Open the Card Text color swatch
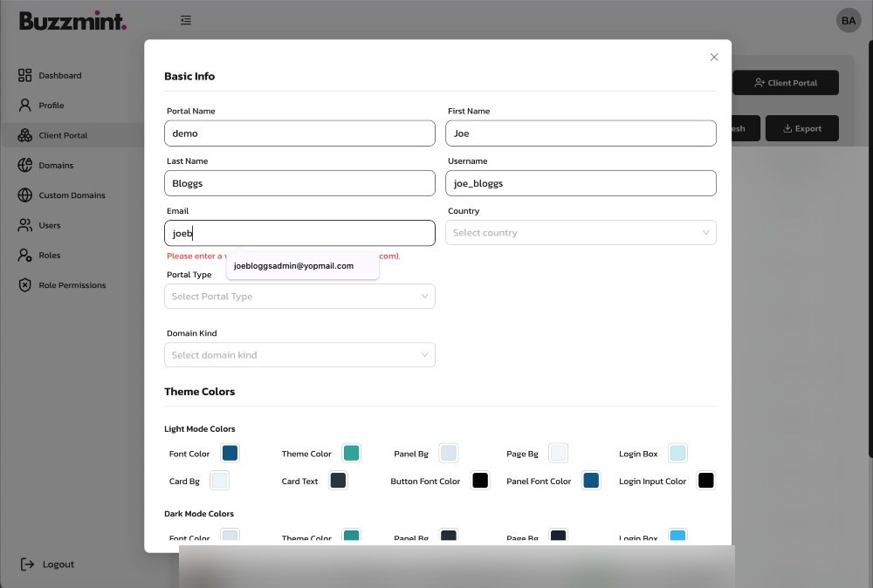Viewport: 873px width, 588px height. (338, 481)
